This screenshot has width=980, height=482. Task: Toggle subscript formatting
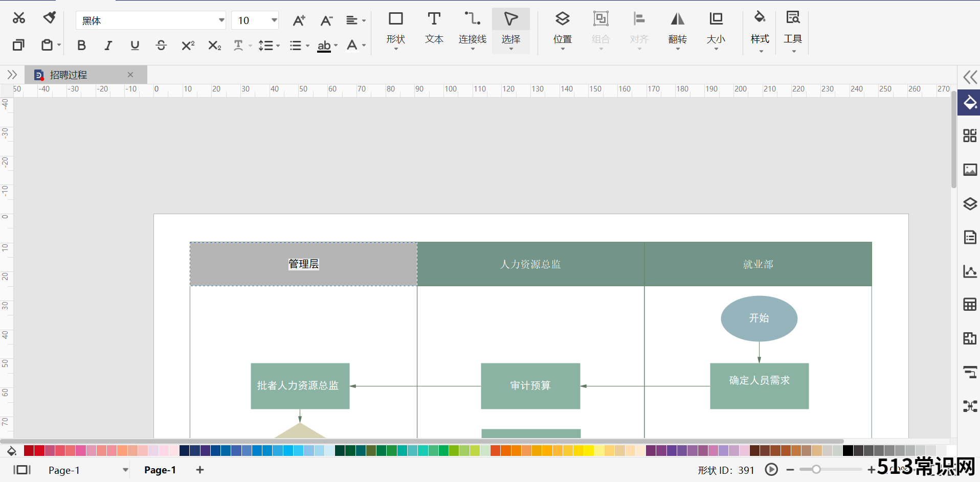[214, 45]
